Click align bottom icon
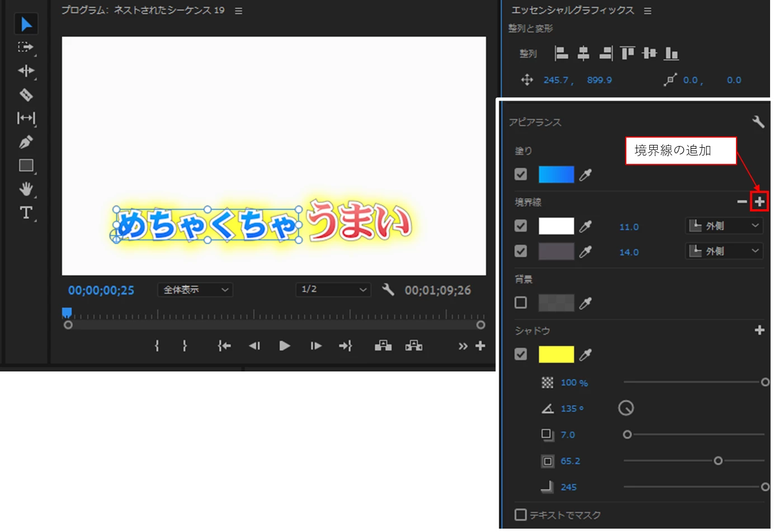This screenshot has width=774, height=532. pyautogui.click(x=671, y=53)
